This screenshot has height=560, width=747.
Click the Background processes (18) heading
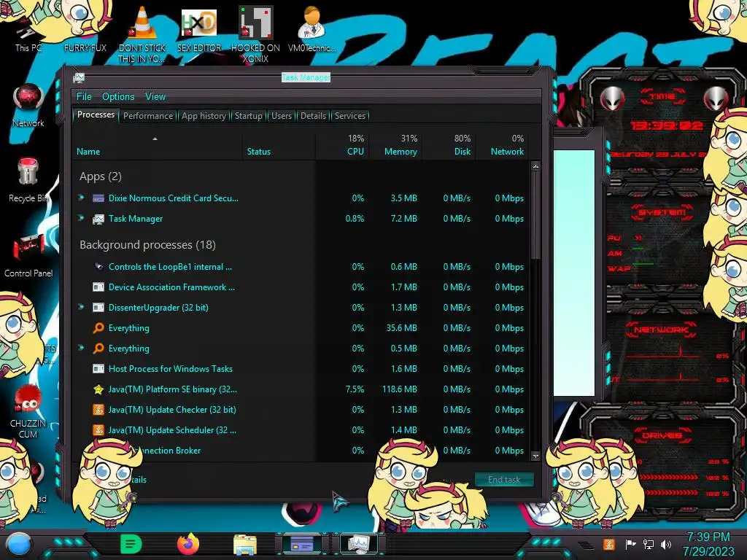tap(147, 245)
